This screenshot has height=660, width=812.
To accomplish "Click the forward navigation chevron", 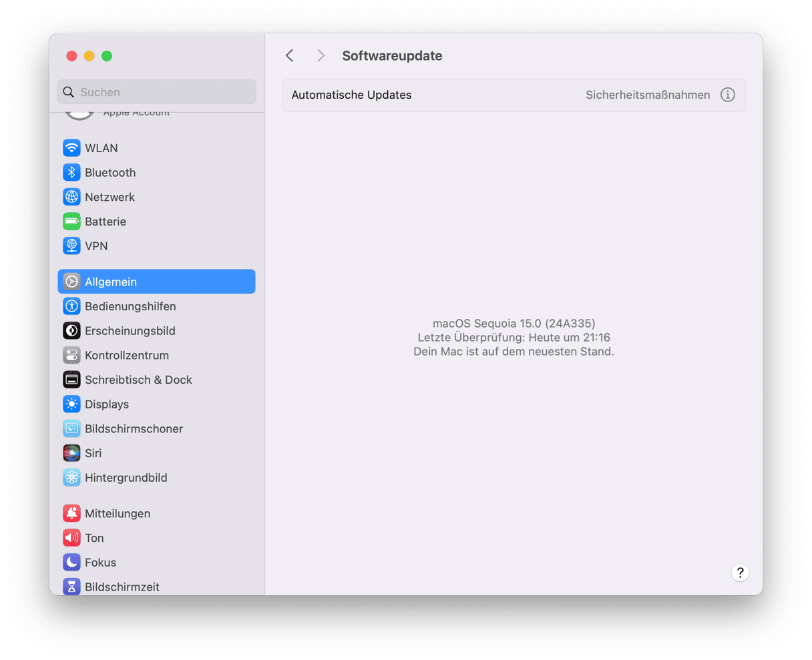I will [x=321, y=56].
